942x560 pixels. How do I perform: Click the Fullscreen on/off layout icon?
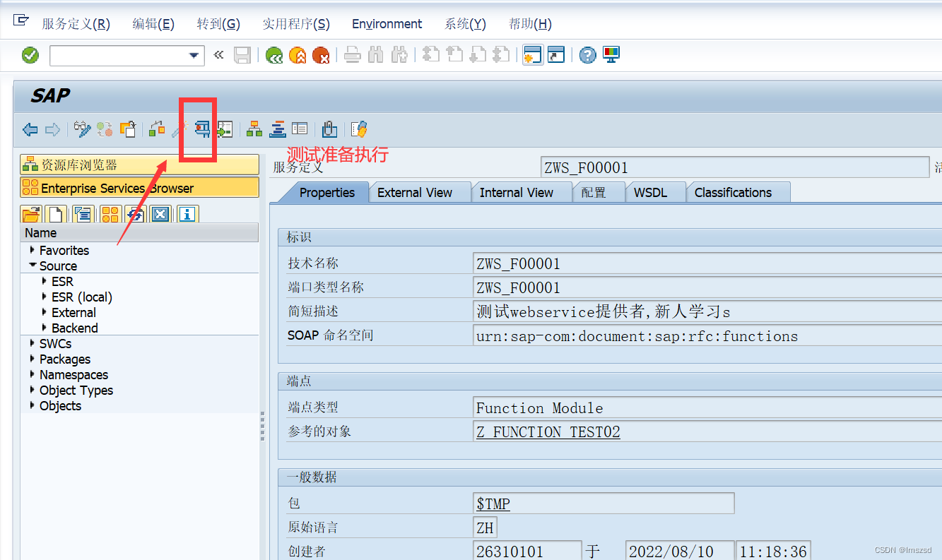[x=300, y=129]
